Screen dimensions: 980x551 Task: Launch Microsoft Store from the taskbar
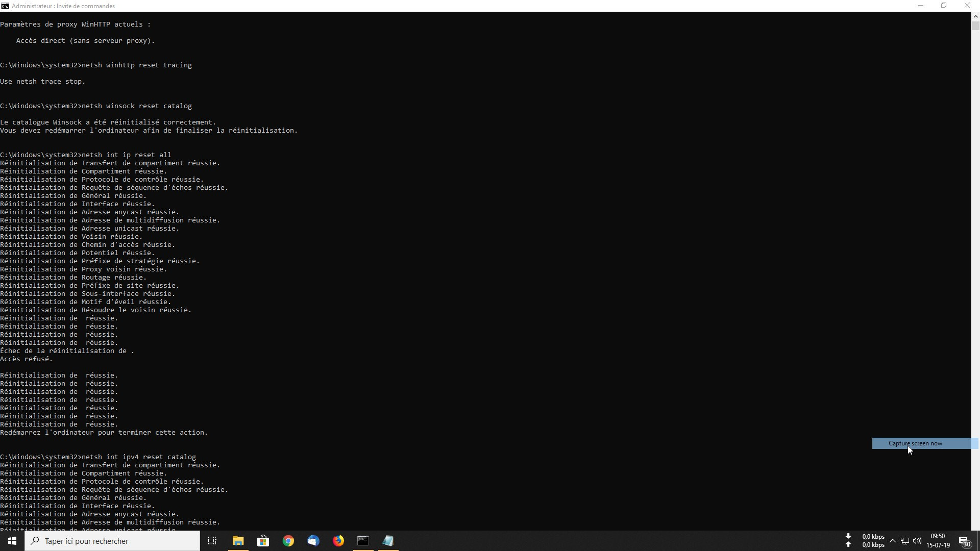[263, 541]
